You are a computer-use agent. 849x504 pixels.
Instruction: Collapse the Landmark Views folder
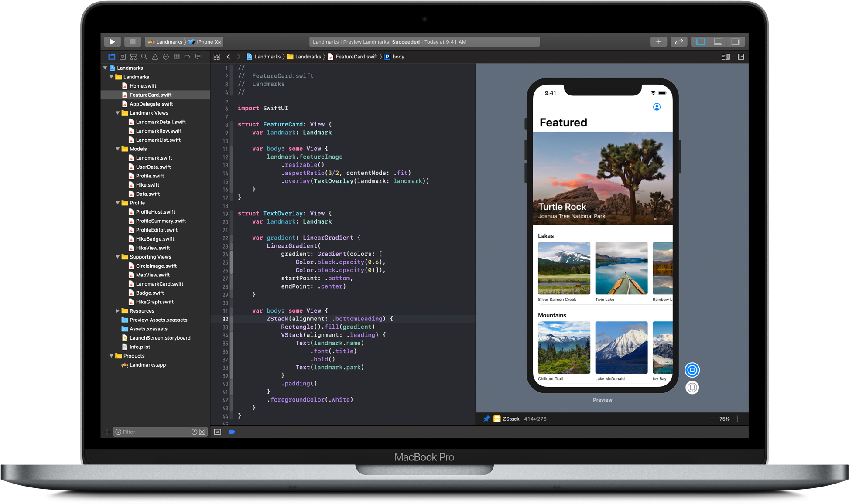click(x=118, y=113)
